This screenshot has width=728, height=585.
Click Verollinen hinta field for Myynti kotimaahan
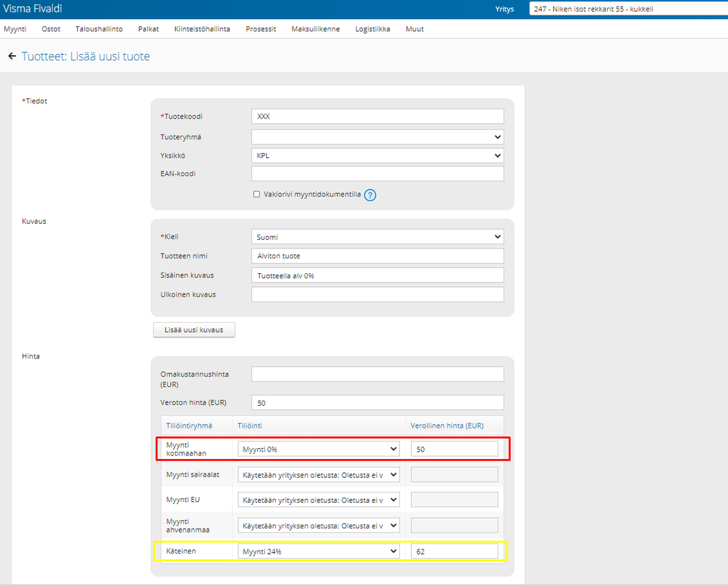click(455, 449)
